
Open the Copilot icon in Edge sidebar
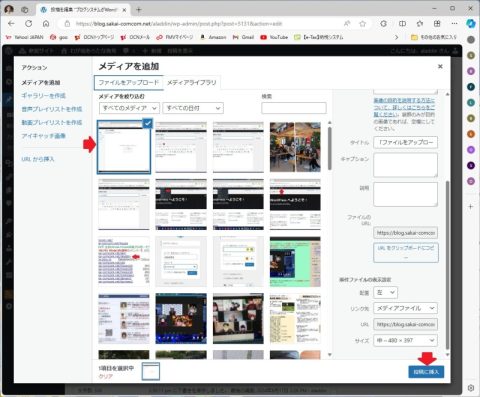point(471,24)
